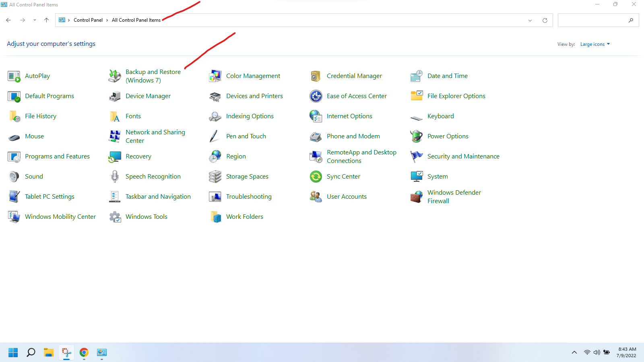Image resolution: width=644 pixels, height=362 pixels.
Task: Refresh the Control Panel view
Action: click(545, 21)
